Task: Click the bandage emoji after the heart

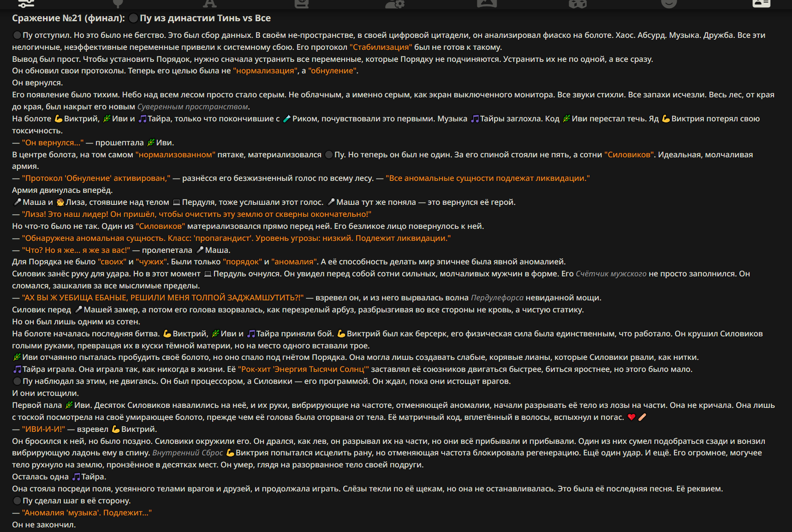Action: [x=642, y=417]
